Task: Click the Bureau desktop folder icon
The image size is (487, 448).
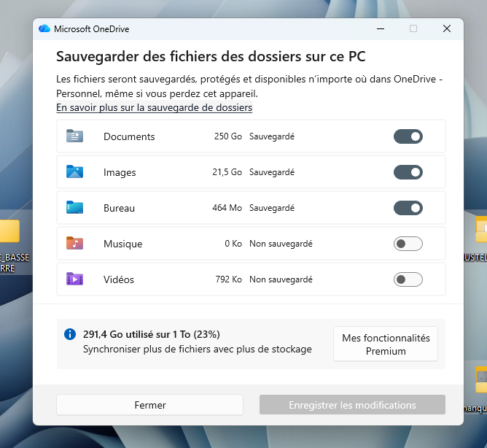Action: coord(74,207)
